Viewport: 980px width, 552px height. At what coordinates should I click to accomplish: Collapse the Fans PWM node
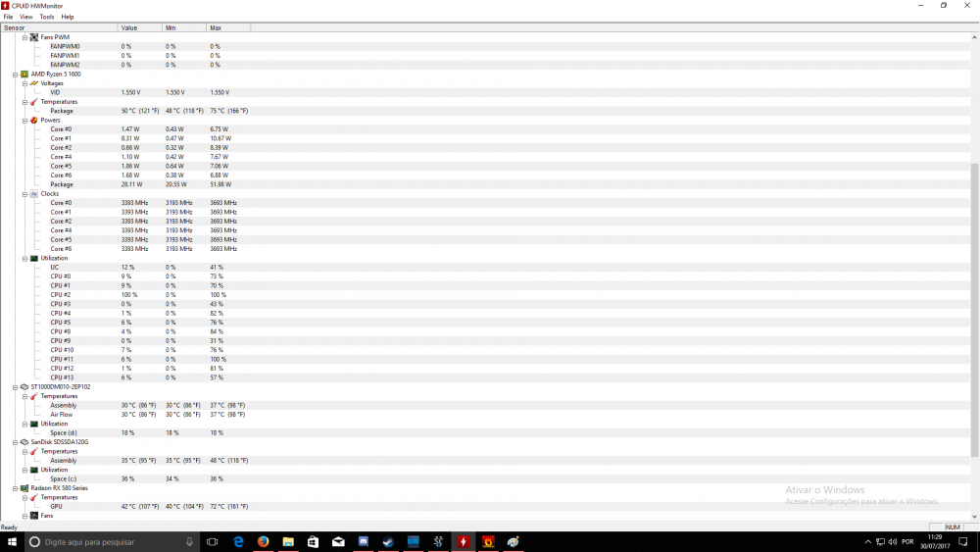[x=25, y=37]
